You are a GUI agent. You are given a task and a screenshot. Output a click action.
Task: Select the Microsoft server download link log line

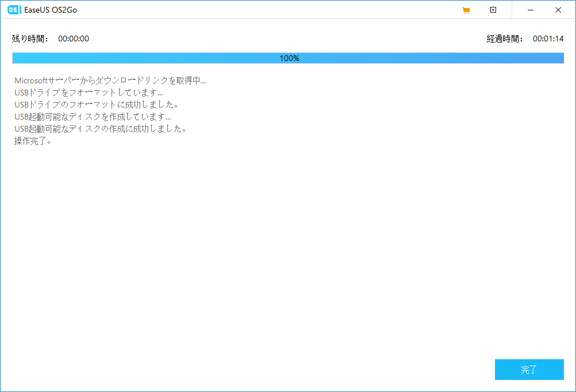point(110,80)
